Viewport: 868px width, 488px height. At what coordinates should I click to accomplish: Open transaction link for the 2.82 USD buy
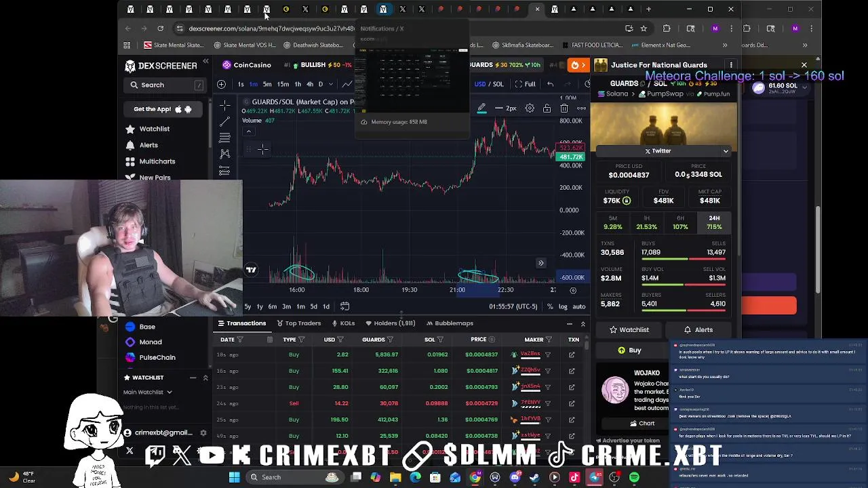[x=572, y=354]
